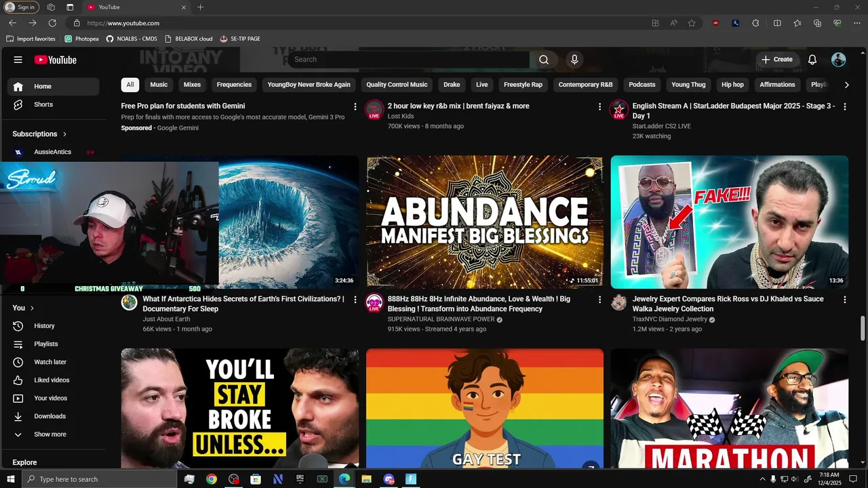The image size is (868, 488).
Task: Select the All filter chip
Action: pyautogui.click(x=130, y=85)
